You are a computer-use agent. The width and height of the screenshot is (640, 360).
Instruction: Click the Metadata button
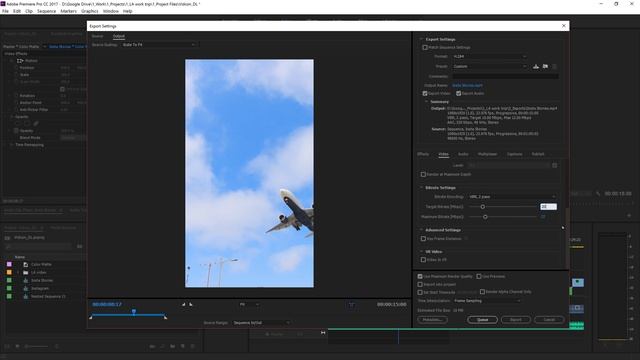(x=432, y=320)
